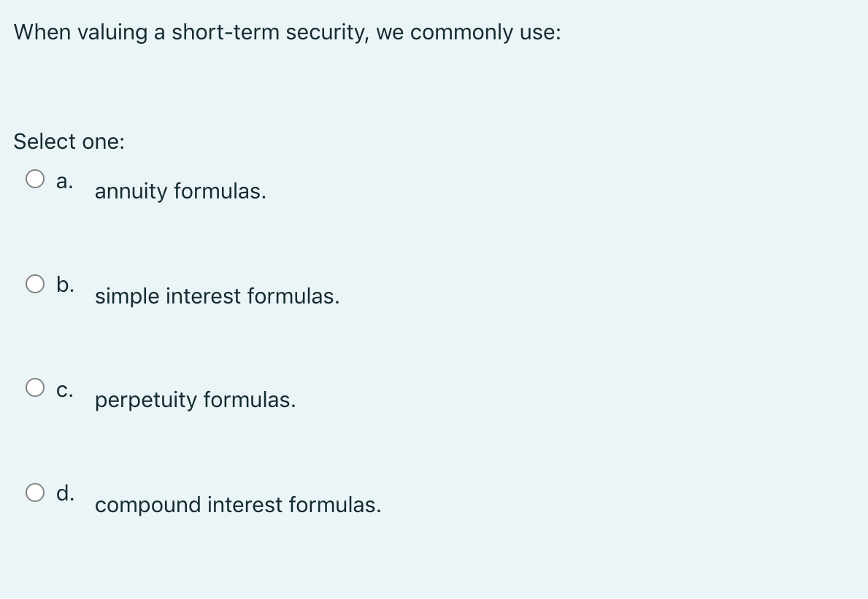Click the label 'c.' next to third option
This screenshot has width=868, height=599.
66,389
